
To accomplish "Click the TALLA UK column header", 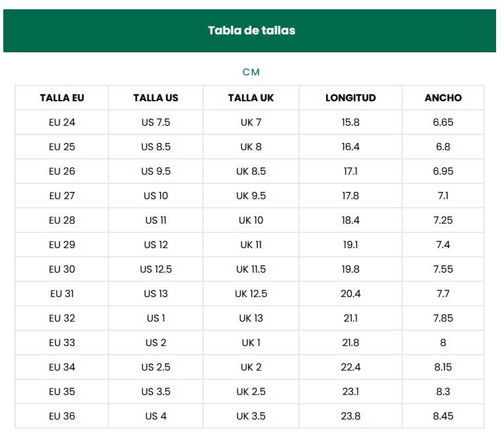I will tap(251, 98).
